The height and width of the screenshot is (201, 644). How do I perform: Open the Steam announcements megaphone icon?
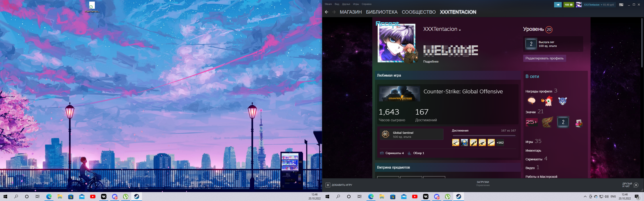(x=558, y=5)
